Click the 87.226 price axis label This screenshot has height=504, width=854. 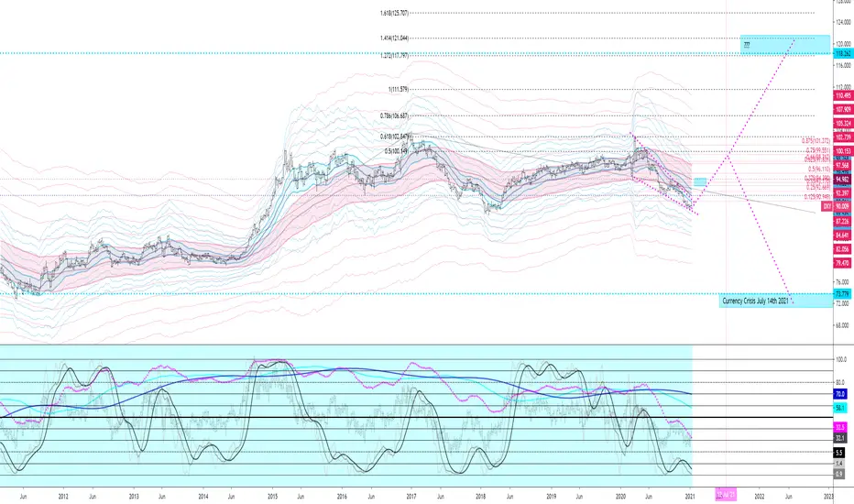click(842, 221)
